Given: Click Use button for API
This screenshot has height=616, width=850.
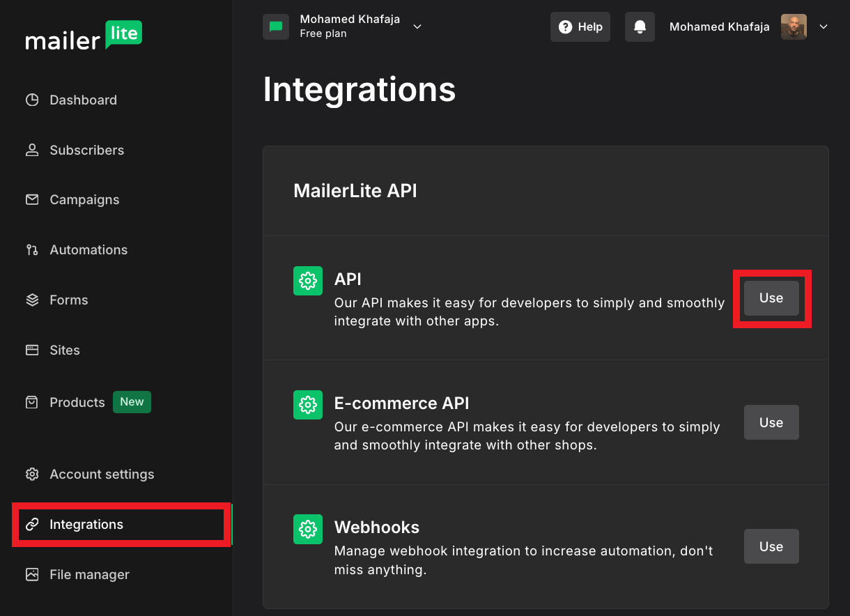Looking at the screenshot, I should (x=771, y=298).
